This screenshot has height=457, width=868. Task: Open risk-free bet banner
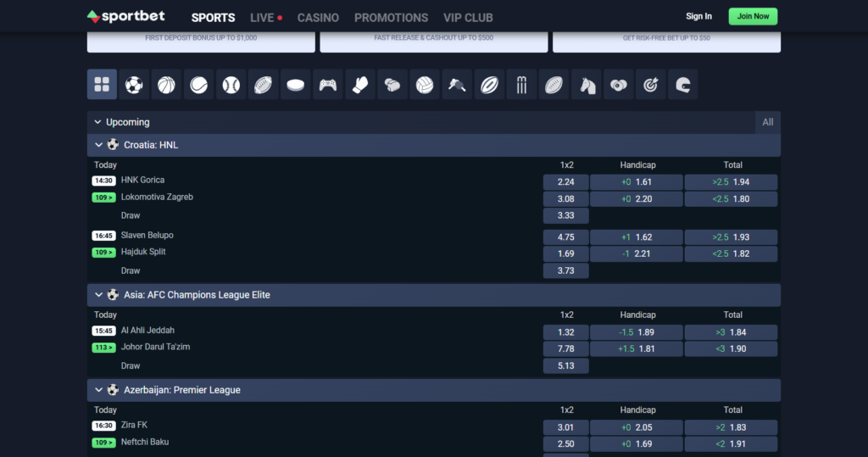(x=666, y=42)
